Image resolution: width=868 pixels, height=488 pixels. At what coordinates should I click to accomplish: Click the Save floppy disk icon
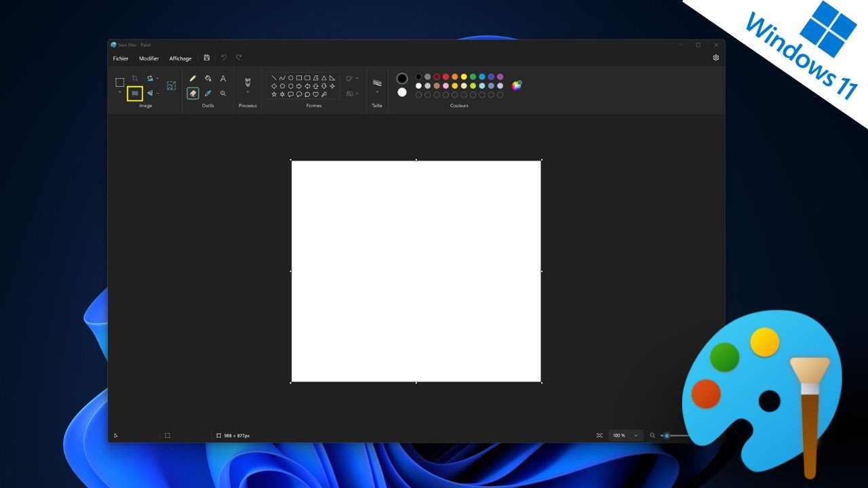pyautogui.click(x=207, y=58)
